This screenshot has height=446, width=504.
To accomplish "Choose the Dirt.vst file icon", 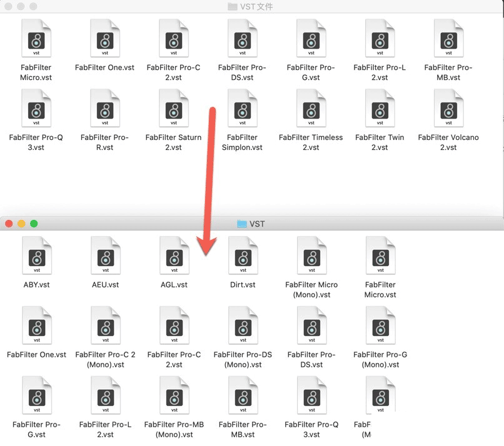I will [243, 255].
